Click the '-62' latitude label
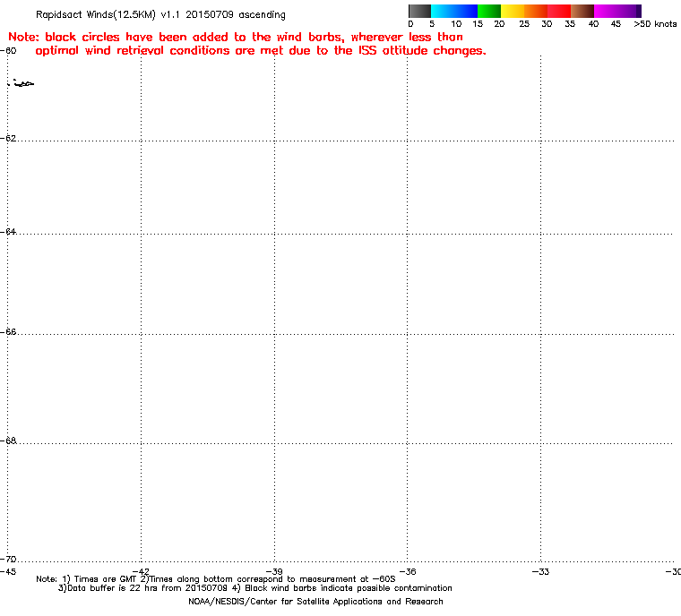The image size is (681, 616). [8, 138]
